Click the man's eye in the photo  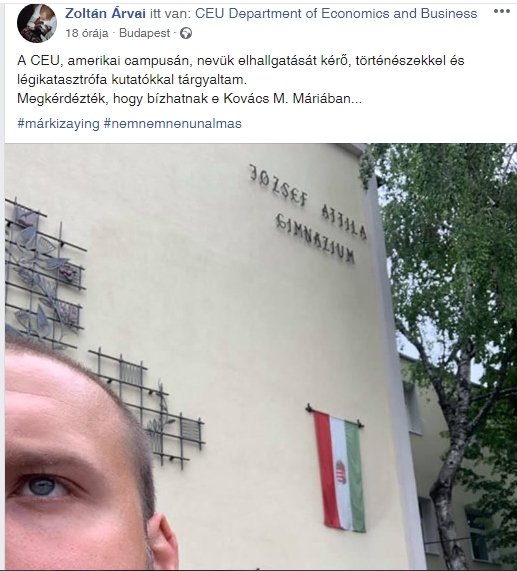click(42, 486)
